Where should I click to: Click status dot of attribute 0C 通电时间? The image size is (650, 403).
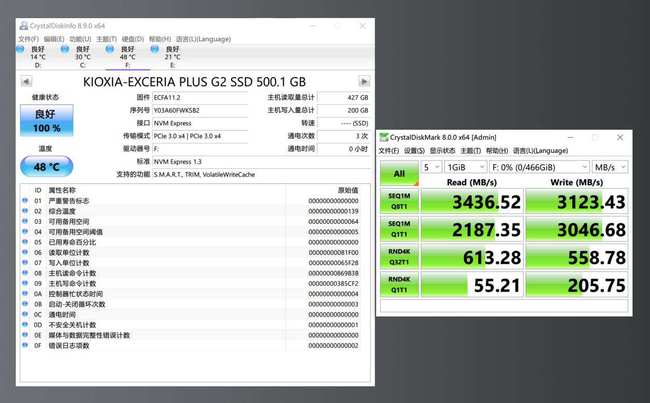pos(25,314)
